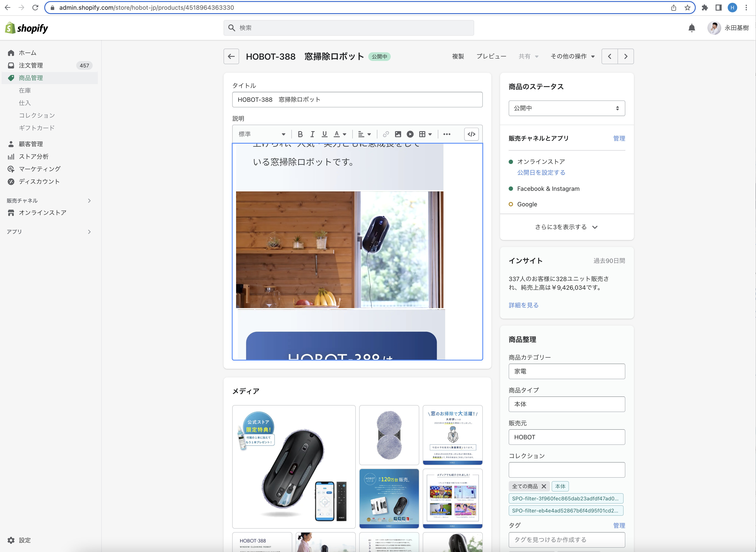
Task: Toggle bold formatting in description editor
Action: (300, 134)
